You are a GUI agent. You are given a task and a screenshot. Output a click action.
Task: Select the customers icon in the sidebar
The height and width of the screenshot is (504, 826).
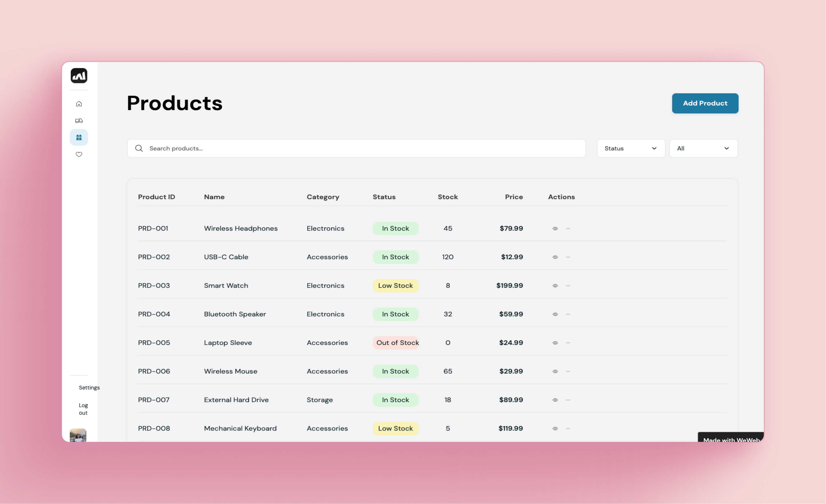(79, 137)
